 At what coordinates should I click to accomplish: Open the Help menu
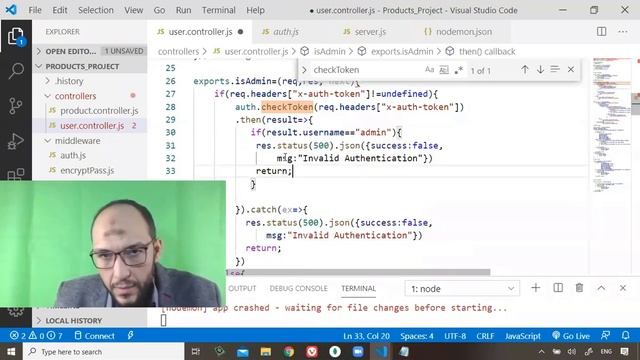pyautogui.click(x=255, y=10)
